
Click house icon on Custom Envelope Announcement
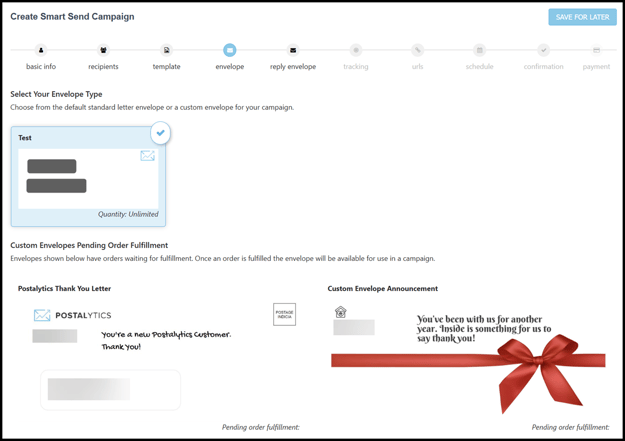pos(341,312)
